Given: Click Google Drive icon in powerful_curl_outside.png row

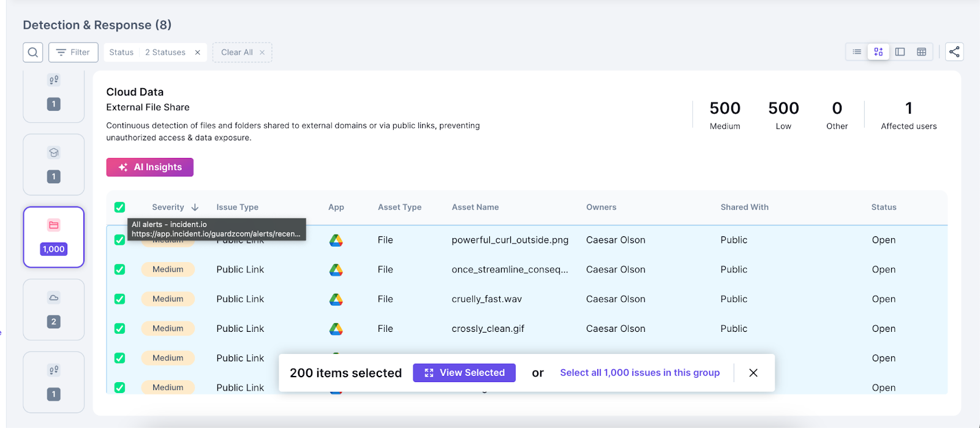Looking at the screenshot, I should 336,241.
